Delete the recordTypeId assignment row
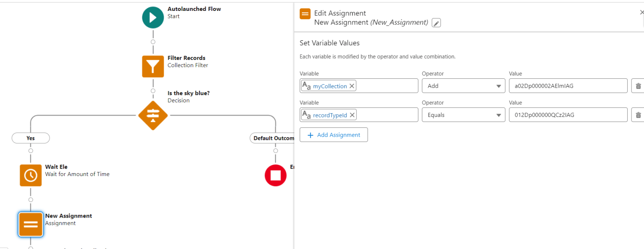Image resolution: width=644 pixels, height=249 pixels. pyautogui.click(x=638, y=114)
